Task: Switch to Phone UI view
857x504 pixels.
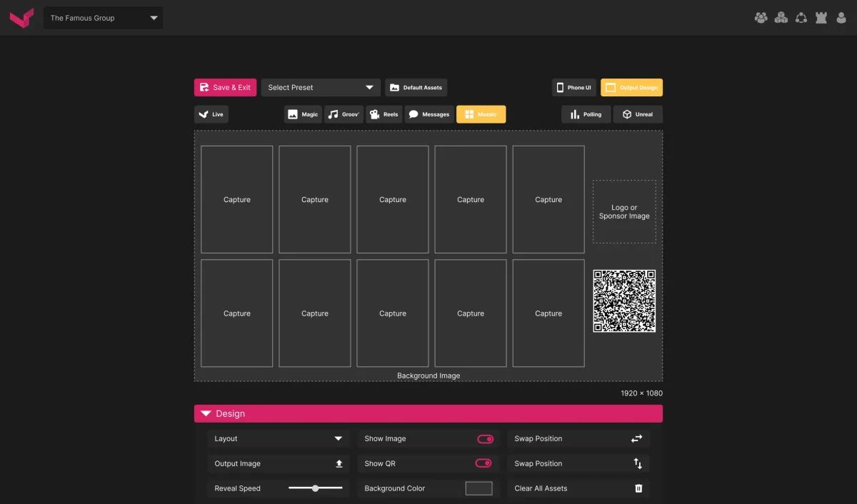Action: (x=573, y=87)
